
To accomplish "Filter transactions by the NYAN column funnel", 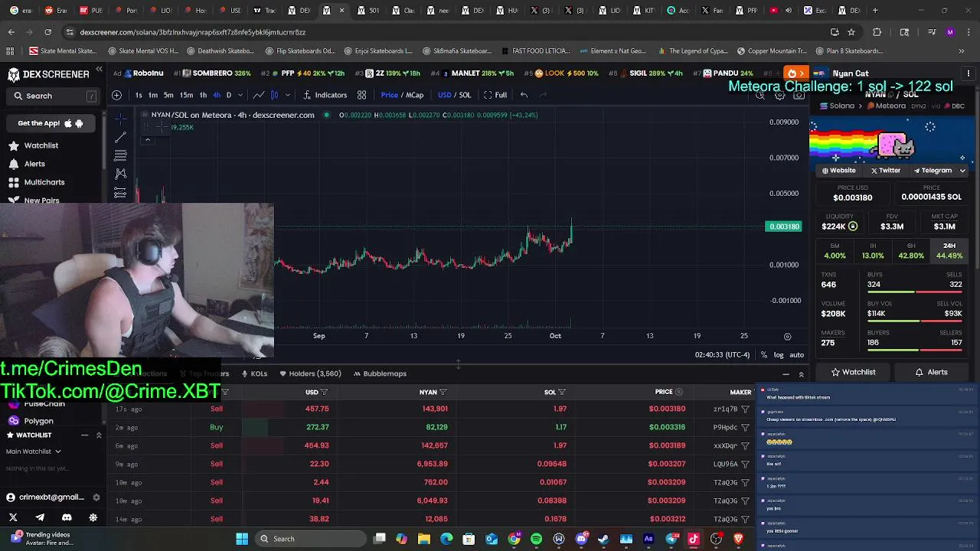I will tap(443, 392).
